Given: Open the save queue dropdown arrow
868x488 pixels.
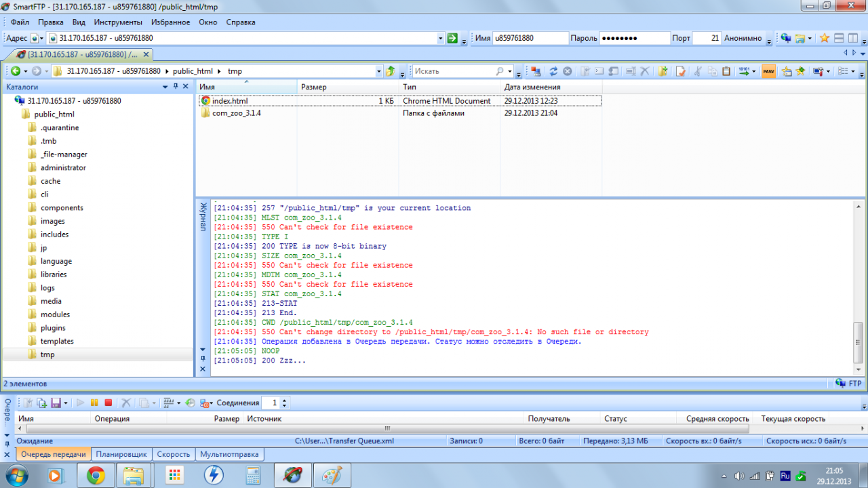Looking at the screenshot, I should coord(66,403).
